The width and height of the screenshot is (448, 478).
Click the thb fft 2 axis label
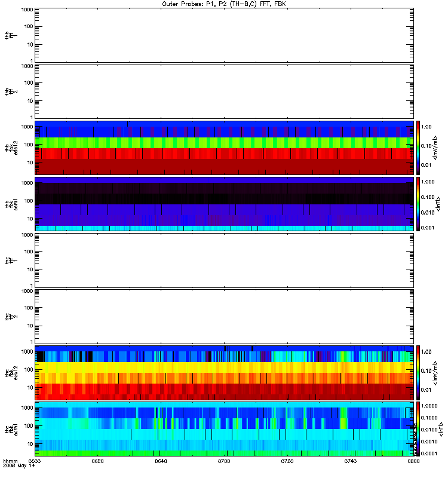coord(11,92)
